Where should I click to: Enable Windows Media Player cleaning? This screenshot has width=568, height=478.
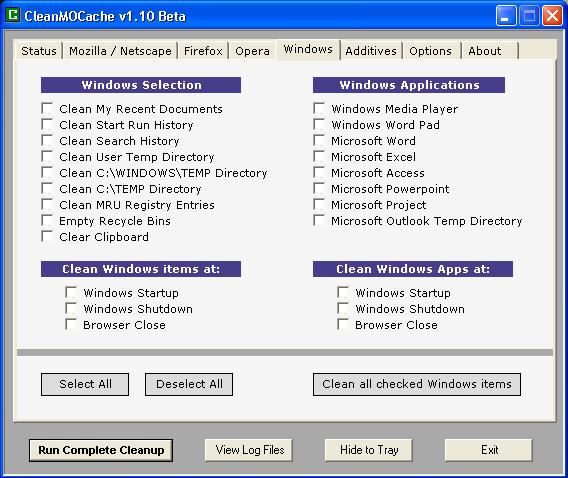[319, 108]
